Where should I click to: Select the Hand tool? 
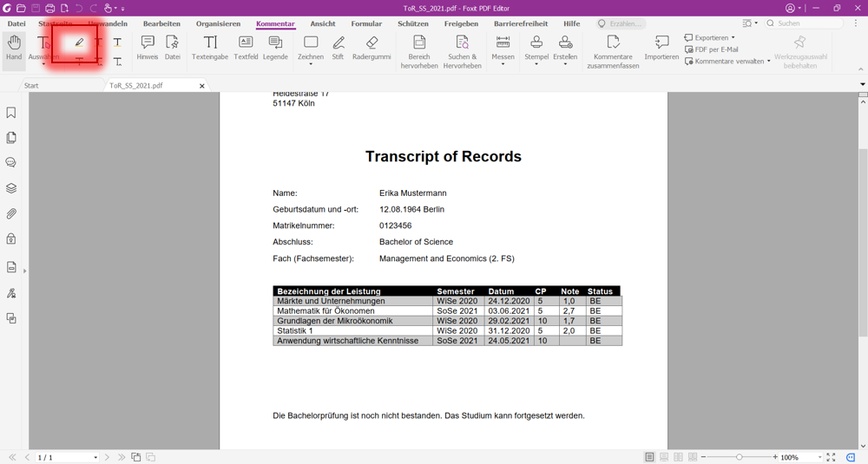tap(14, 48)
